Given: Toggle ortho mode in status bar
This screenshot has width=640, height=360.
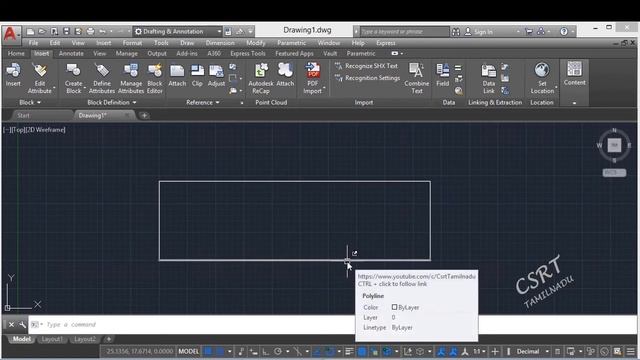Looking at the screenshot, I should click(266, 351).
